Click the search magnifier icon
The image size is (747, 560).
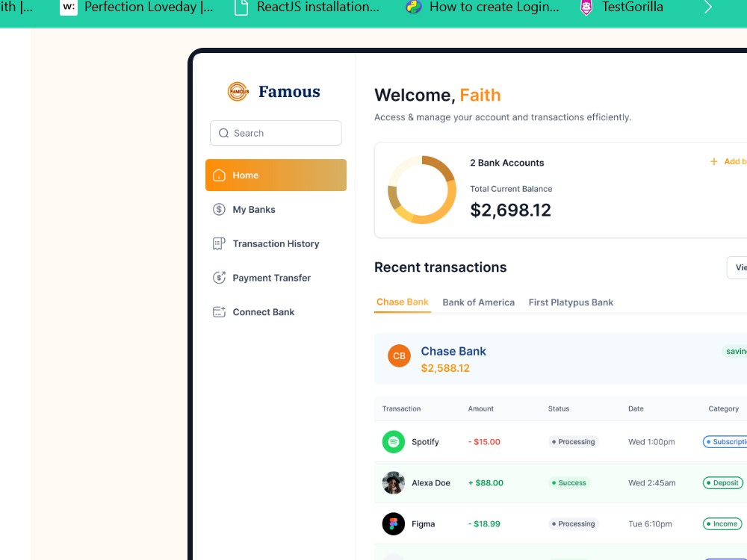[224, 134]
